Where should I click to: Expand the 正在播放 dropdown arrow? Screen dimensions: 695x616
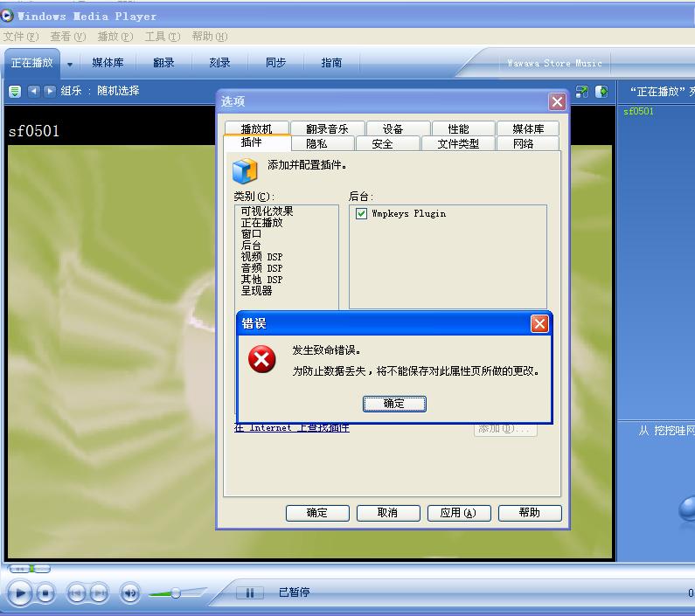point(70,65)
